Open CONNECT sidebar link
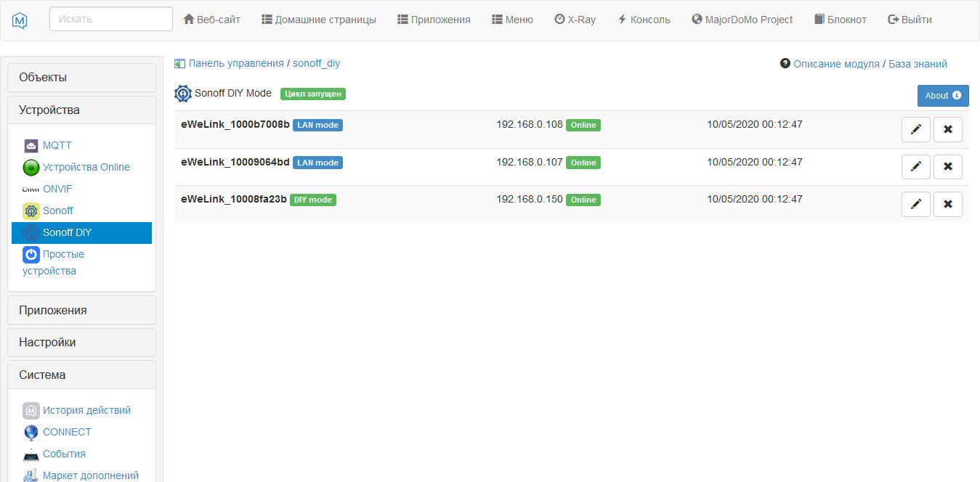This screenshot has height=482, width=980. 67,432
